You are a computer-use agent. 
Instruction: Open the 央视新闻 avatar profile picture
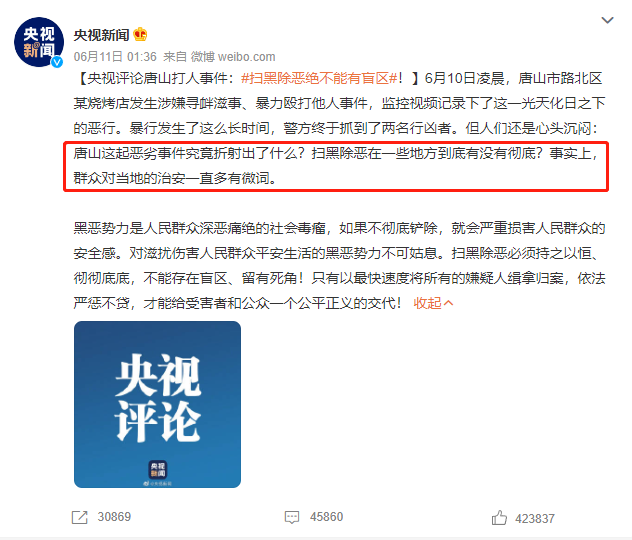[x=39, y=42]
